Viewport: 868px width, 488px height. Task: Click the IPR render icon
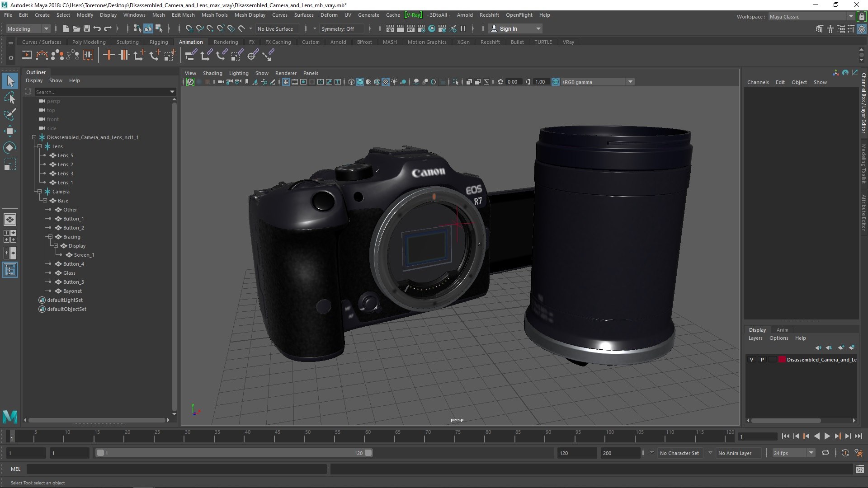pyautogui.click(x=411, y=28)
